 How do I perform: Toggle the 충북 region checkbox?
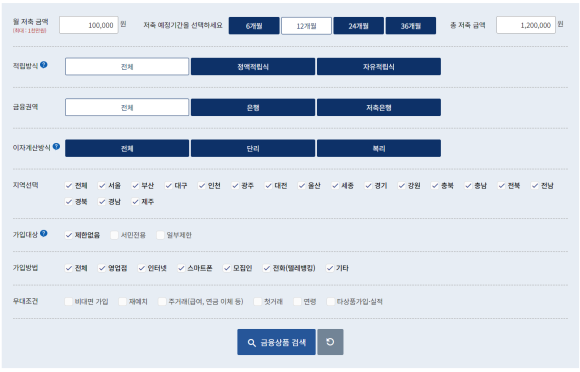click(x=435, y=186)
